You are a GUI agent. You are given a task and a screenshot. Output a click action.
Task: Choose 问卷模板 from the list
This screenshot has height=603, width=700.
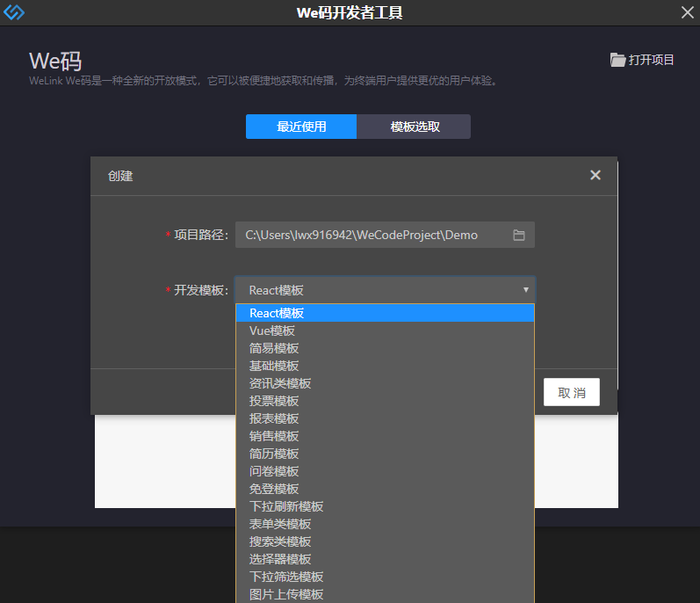pos(385,471)
